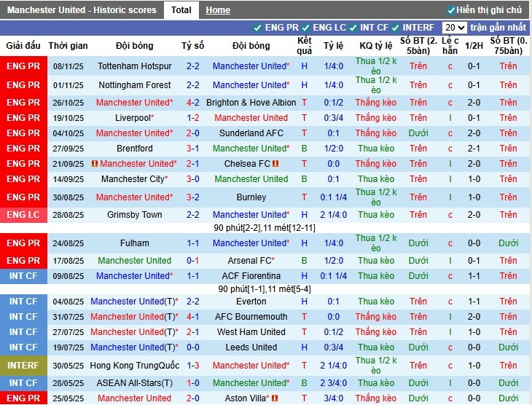
Task: Toggle the Hiển thị ghi chú checkbox
Action: (x=451, y=10)
